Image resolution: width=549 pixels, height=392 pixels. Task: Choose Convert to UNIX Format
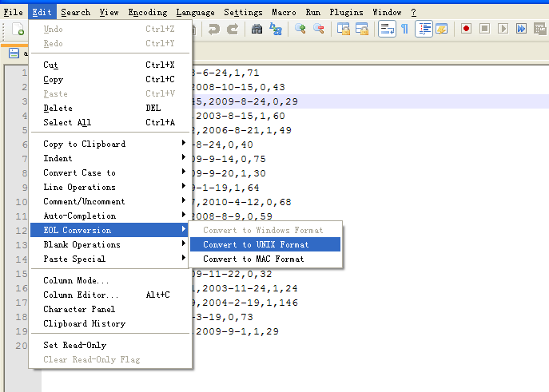pos(256,244)
